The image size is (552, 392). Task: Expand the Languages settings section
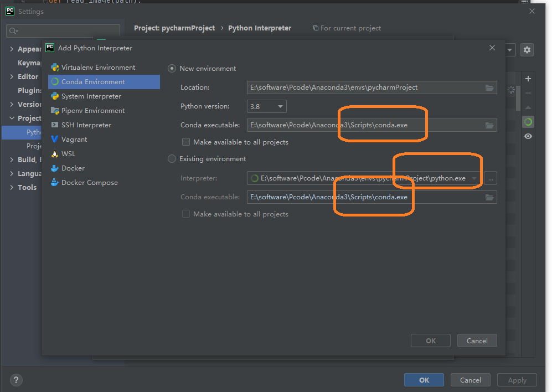click(12, 174)
